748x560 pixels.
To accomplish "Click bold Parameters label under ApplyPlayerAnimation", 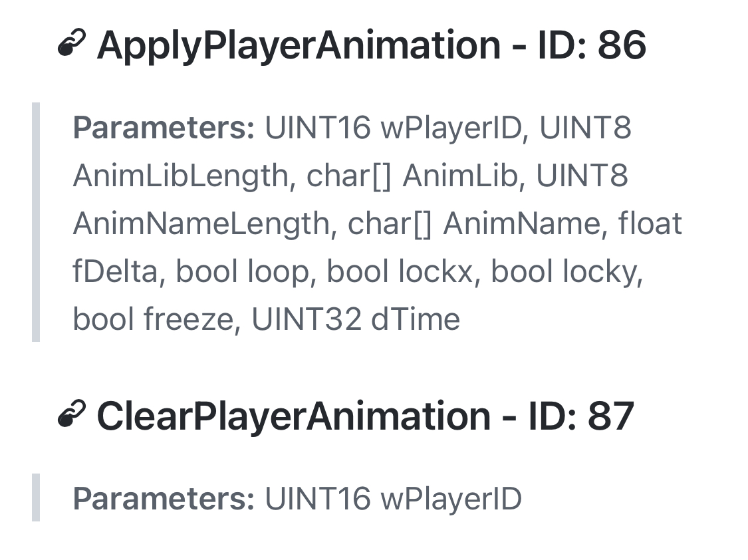I will click(164, 128).
